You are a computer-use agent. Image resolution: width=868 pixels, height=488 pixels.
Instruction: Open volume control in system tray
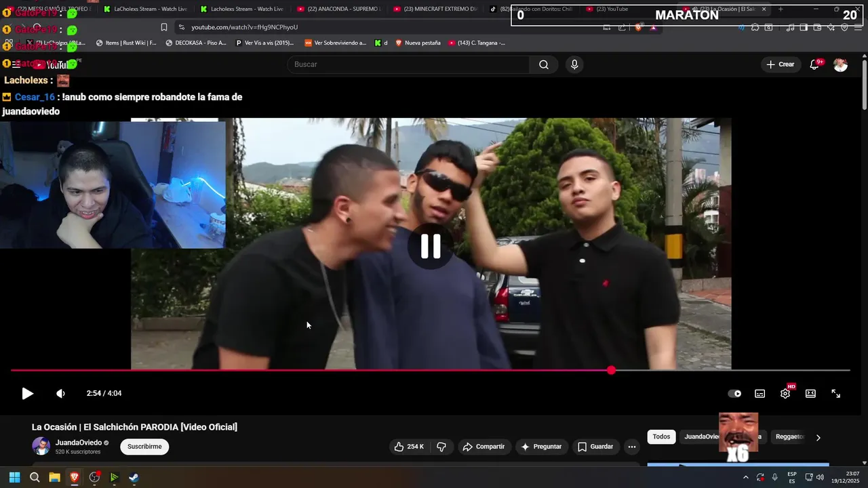coord(821,477)
